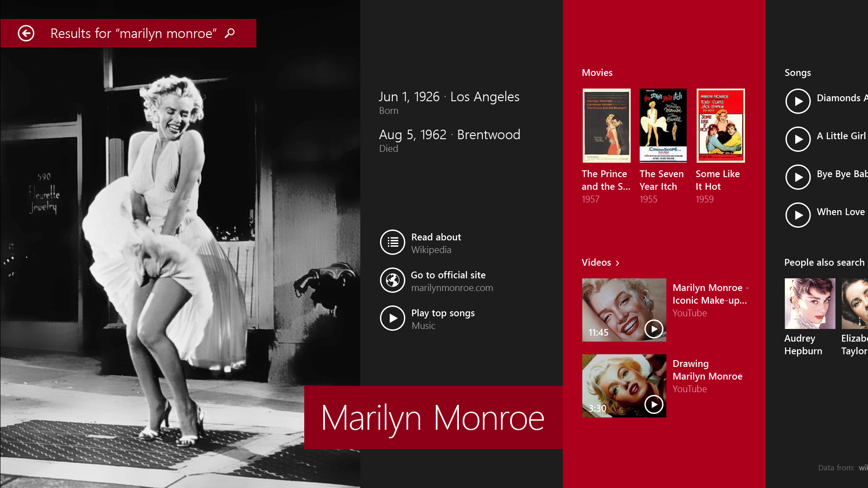Click the search magnifier icon

click(230, 33)
